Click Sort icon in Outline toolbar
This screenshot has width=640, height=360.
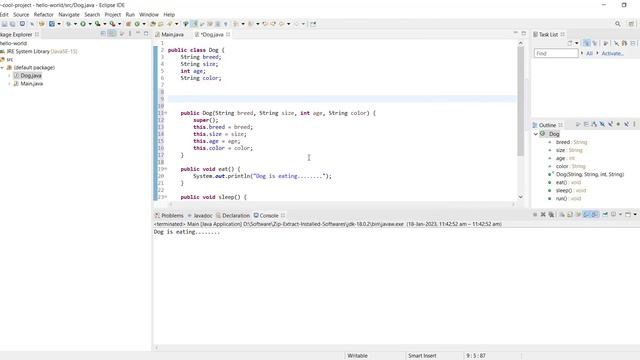click(594, 124)
